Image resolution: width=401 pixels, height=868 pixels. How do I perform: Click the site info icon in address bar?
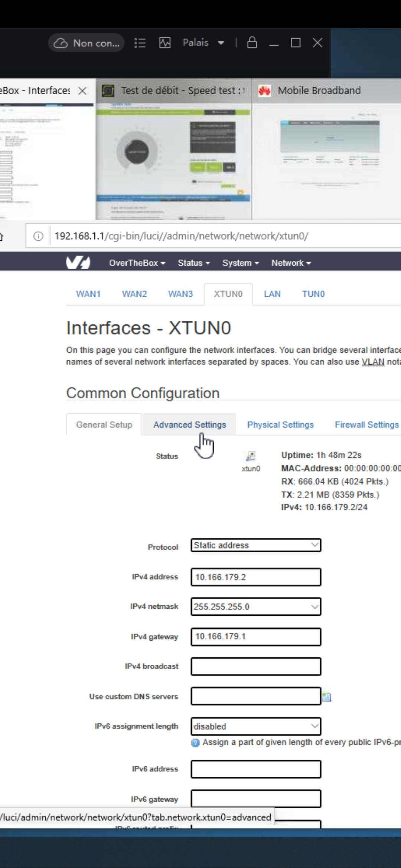pyautogui.click(x=38, y=236)
